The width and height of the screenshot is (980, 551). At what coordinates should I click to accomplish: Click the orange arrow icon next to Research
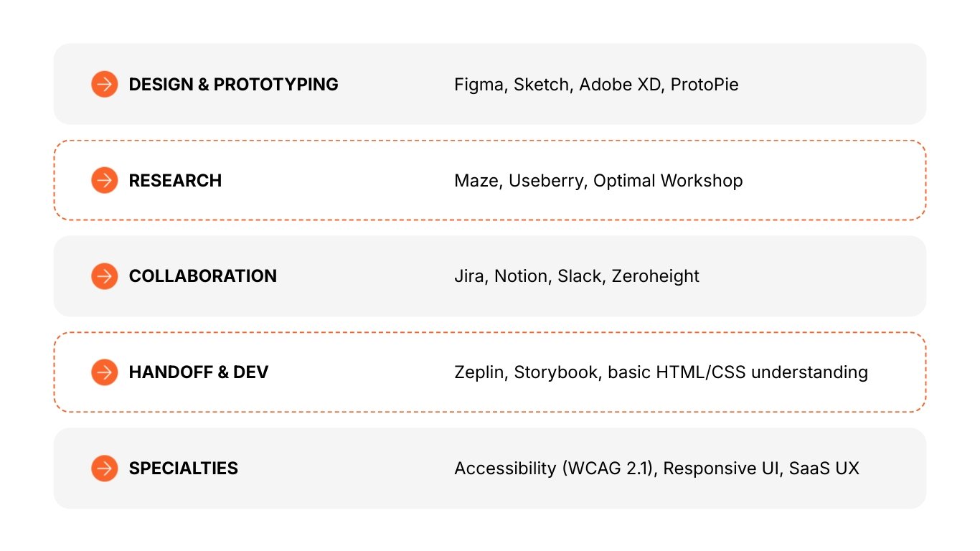point(105,181)
